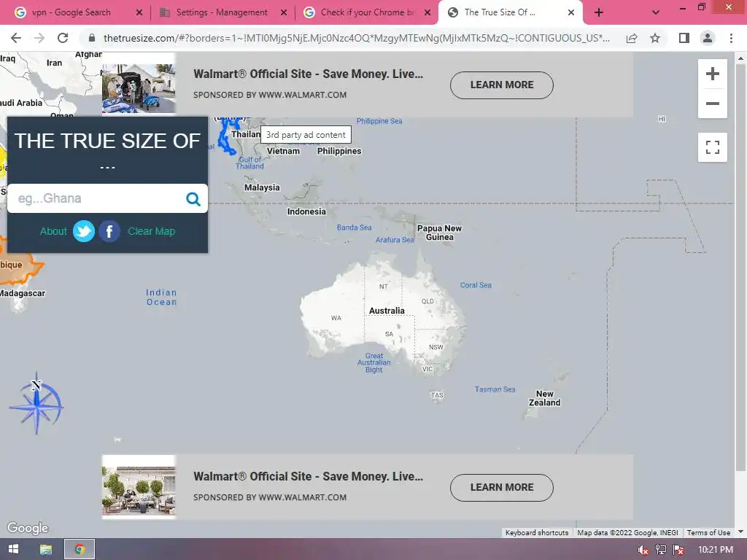The height and width of the screenshot is (560, 747).
Task: Click the network tray icon
Action: pyautogui.click(x=661, y=550)
